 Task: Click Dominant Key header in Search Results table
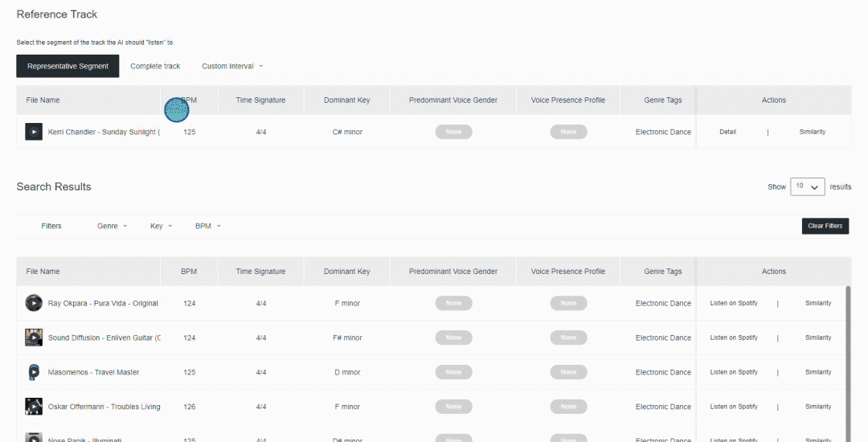click(x=347, y=271)
